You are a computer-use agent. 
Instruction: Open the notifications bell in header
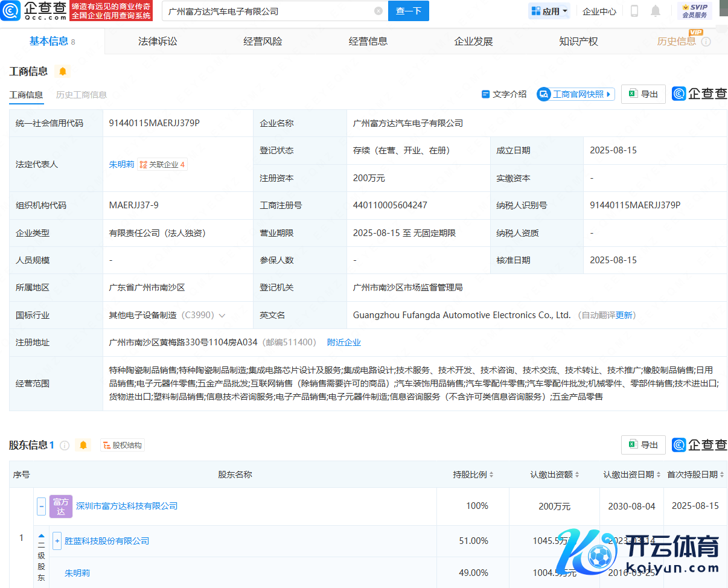(655, 11)
